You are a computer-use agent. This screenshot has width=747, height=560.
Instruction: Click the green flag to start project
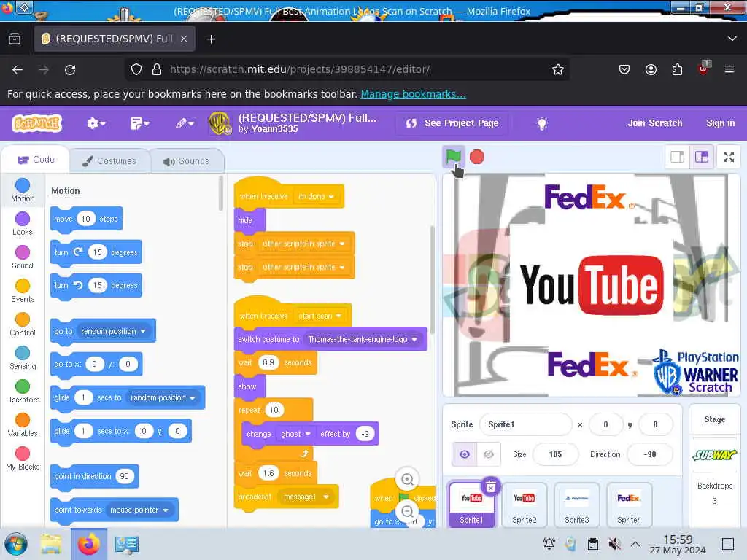tap(453, 156)
